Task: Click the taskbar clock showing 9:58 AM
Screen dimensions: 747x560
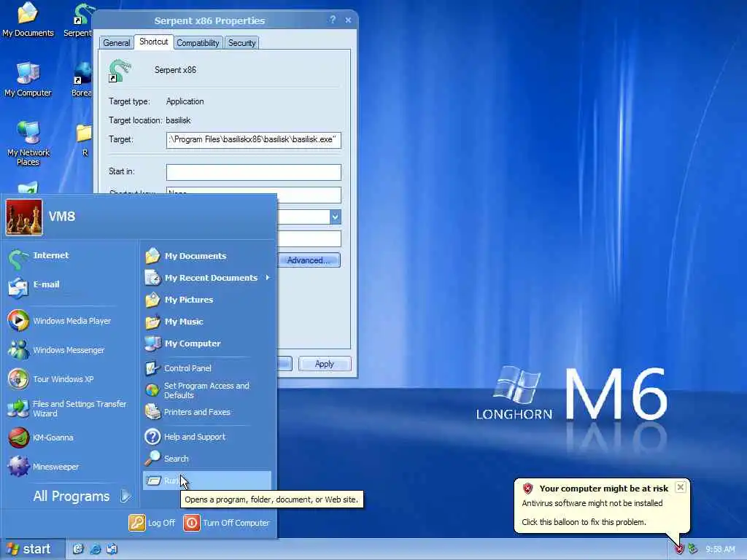Action: [720, 549]
